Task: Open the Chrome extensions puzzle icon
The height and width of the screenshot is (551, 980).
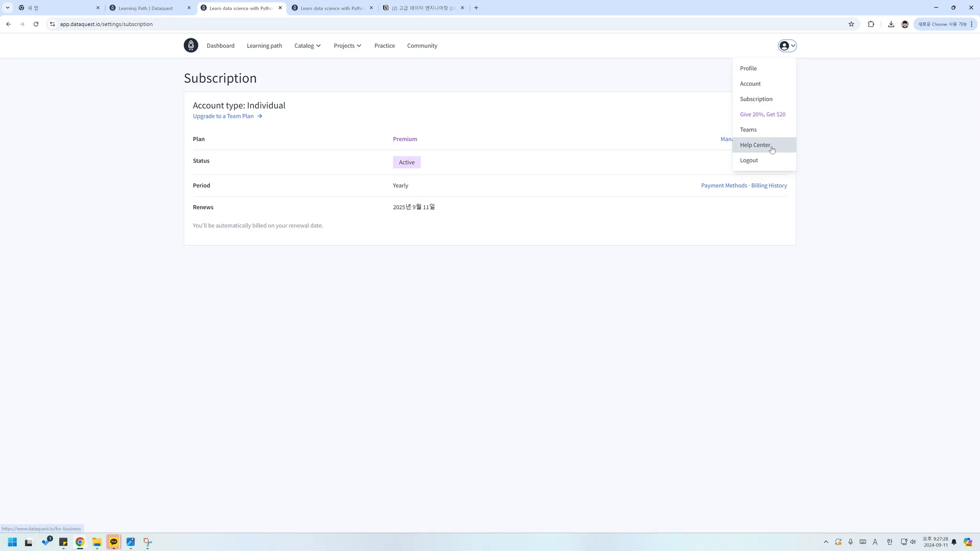Action: (x=870, y=24)
